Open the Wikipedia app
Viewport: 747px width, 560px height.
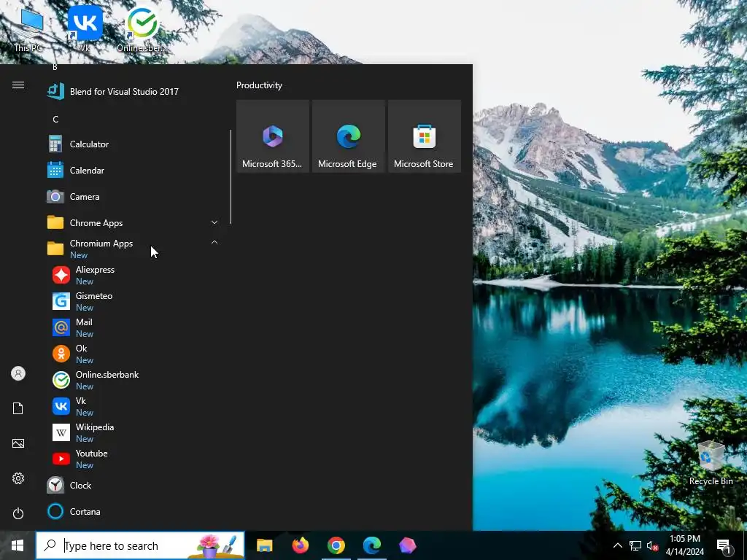click(133, 432)
